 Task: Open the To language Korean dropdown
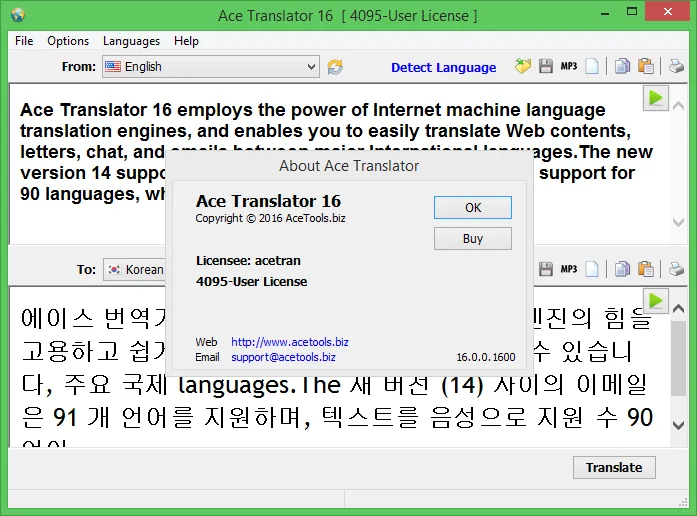point(135,269)
